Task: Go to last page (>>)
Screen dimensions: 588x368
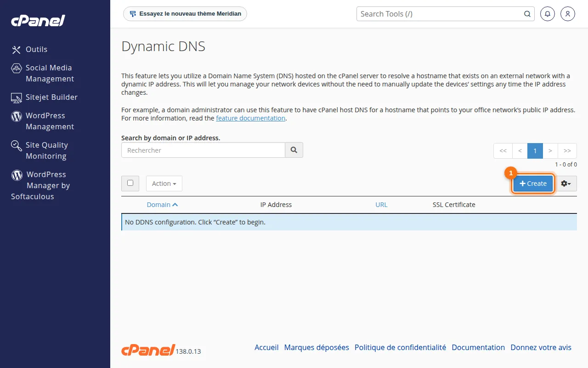Action: (567, 151)
